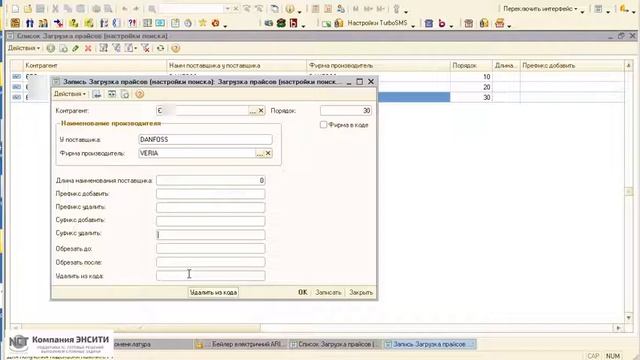Switch to 'Бойлер электрический ARI' taskbar tab
Viewport: 640px width, 360px height.
point(241,344)
